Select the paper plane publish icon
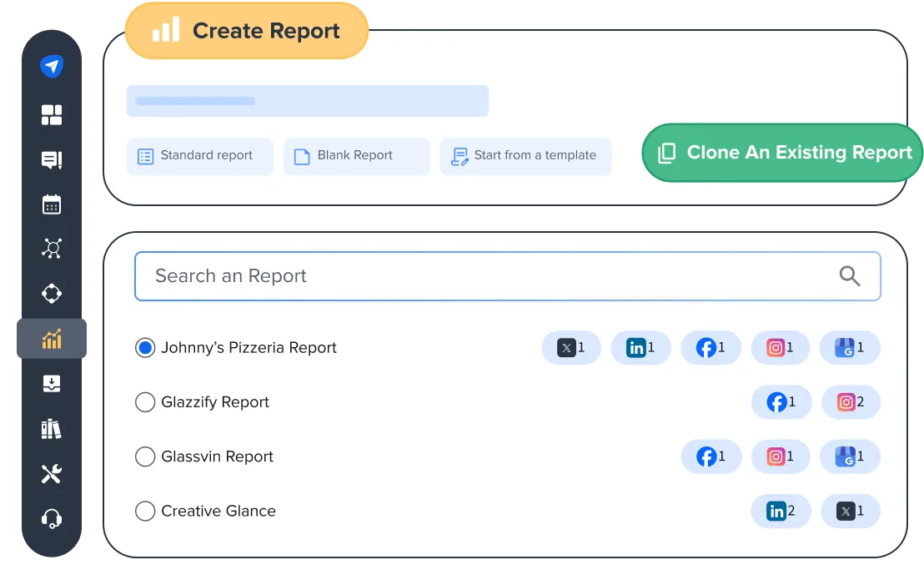Viewport: 924px width, 585px height. coord(51,65)
